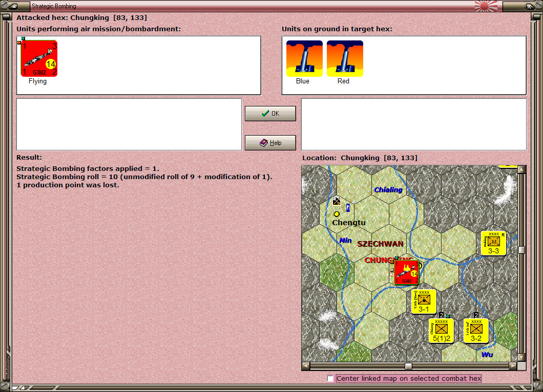Click the map horizontal scrollbar thumb
The height and width of the screenshot is (392, 543).
click(x=408, y=366)
